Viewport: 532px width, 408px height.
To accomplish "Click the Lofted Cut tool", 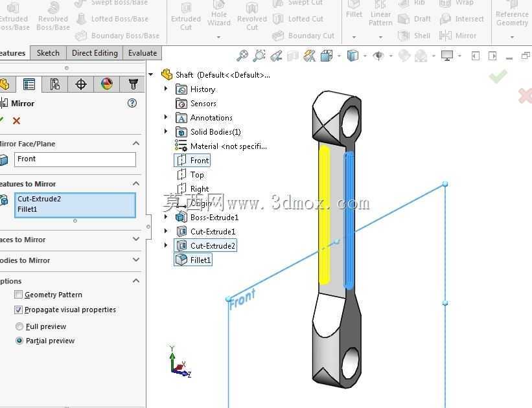I will coord(298,19).
